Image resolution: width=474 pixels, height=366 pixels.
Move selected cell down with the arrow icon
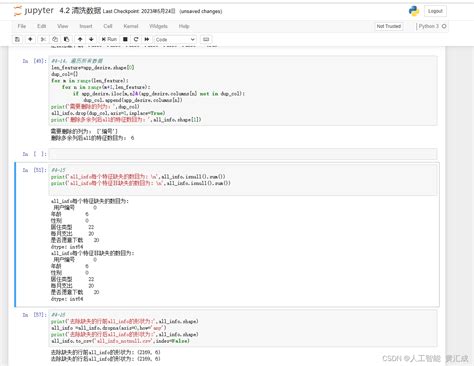click(91, 39)
